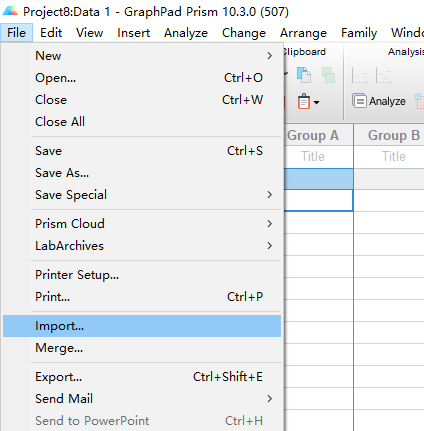Choose Import... from the File menu
This screenshot has width=424, height=431.
point(142,326)
